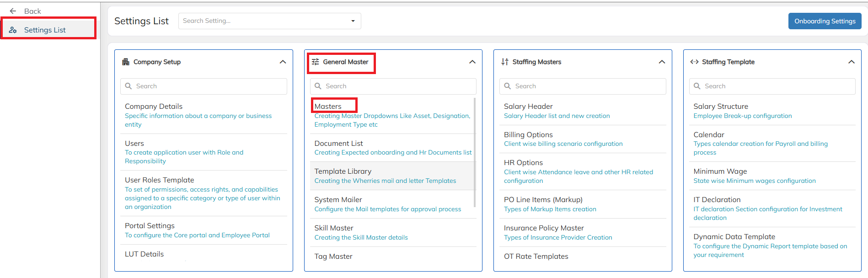The height and width of the screenshot is (278, 868).
Task: Click the Staffing Masters search field
Action: (583, 86)
